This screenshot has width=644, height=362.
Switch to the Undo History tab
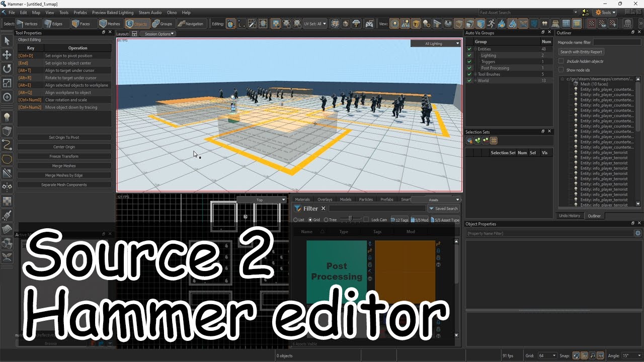coord(570,216)
